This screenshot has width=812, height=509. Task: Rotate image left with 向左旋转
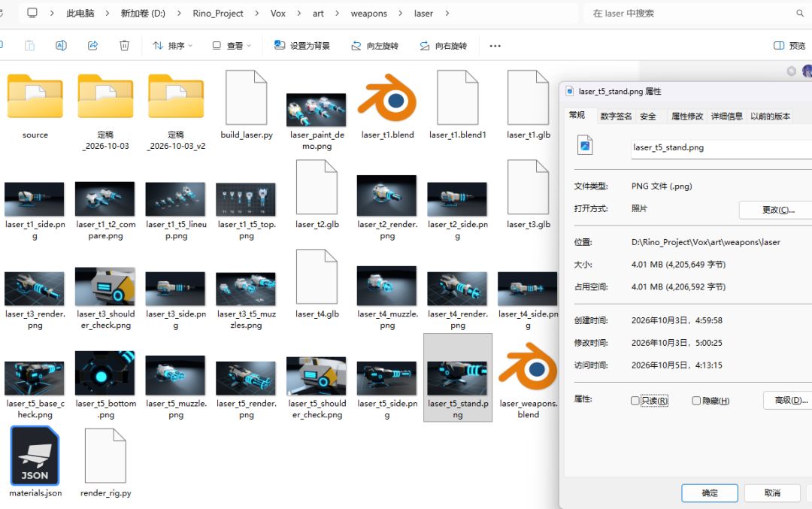click(374, 46)
